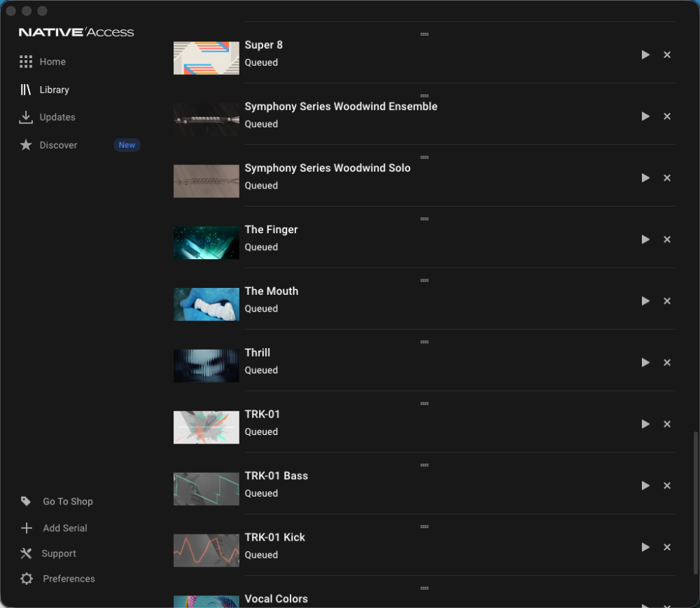700x608 pixels.
Task: Click the drag handle above TRK-01 Kick
Action: 425,527
